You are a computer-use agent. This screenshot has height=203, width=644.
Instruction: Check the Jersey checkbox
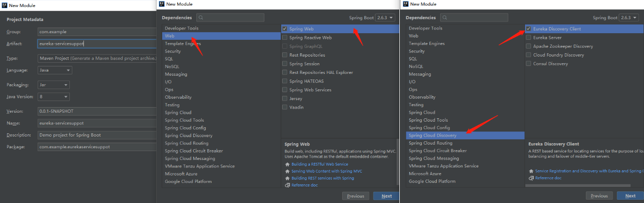[285, 99]
